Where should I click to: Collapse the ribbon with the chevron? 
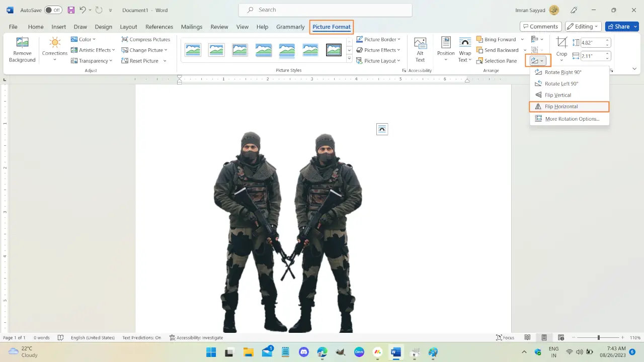pyautogui.click(x=634, y=69)
